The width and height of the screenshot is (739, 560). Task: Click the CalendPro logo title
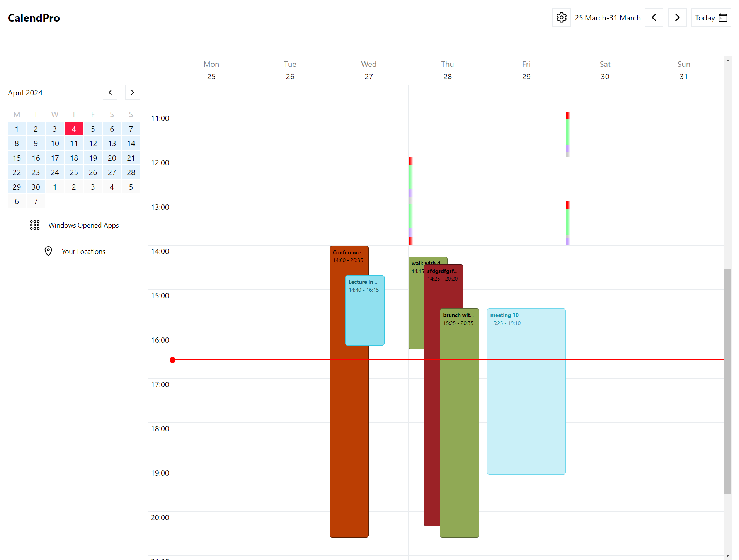coord(34,18)
